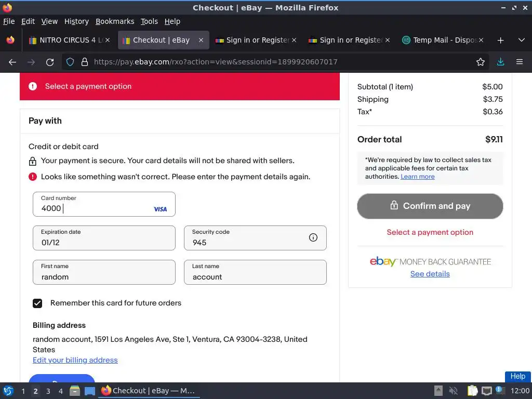The height and width of the screenshot is (399, 532).
Task: Show site security padlock info
Action: (x=85, y=62)
